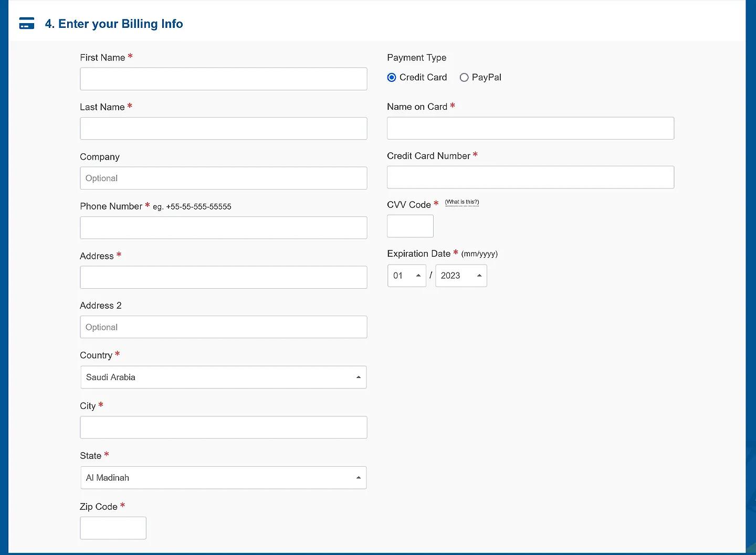Screen dimensions: 756x555
Task: Select the optional Company field
Action: pos(223,179)
